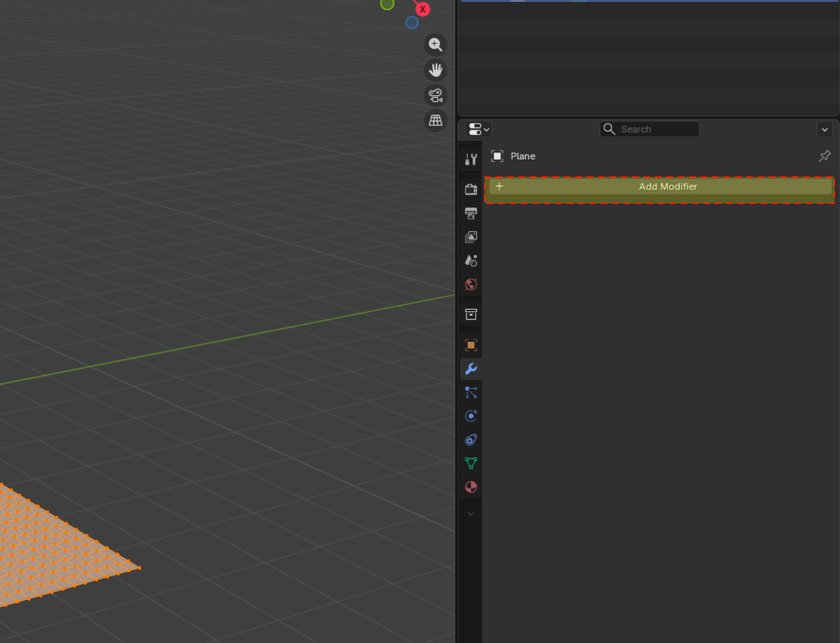Open the orange Object properties tab
Screen dimensions: 840x643
pos(471,345)
